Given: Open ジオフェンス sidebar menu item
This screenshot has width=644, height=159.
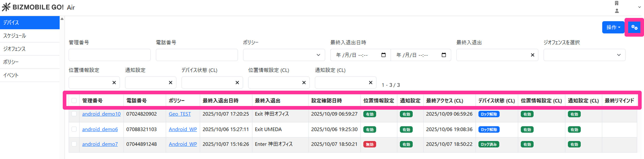Looking at the screenshot, I should 15,49.
